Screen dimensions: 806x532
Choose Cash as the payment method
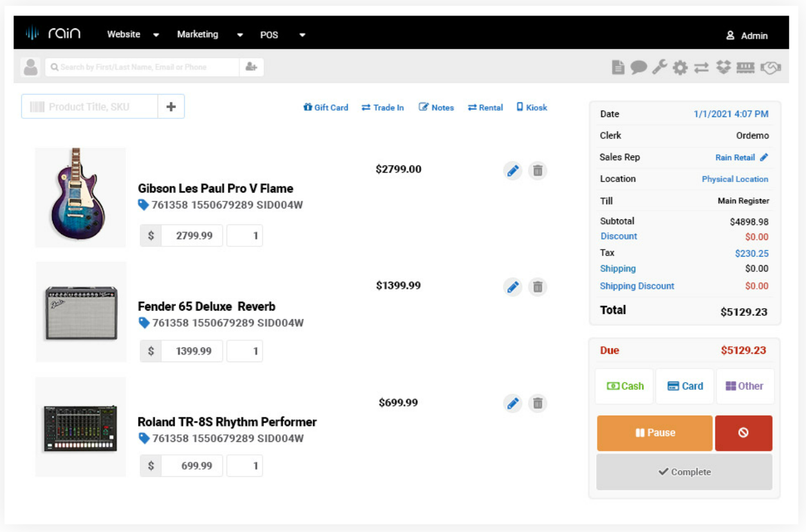click(x=624, y=386)
